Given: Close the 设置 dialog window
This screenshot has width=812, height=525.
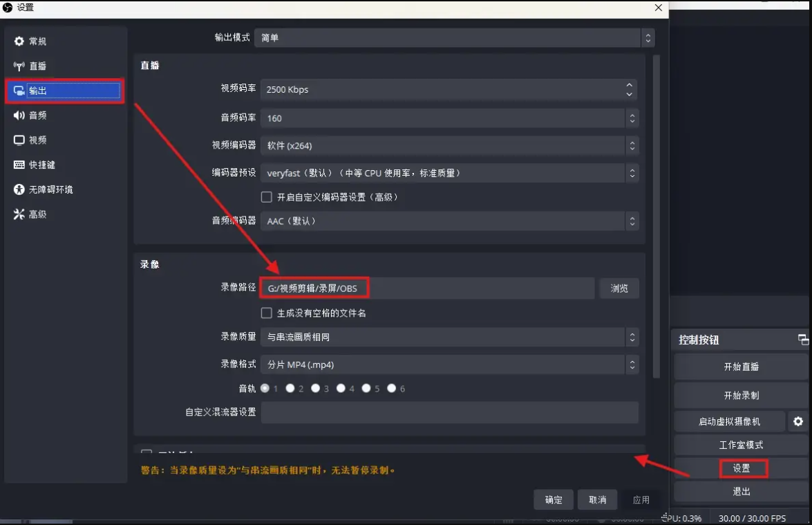Looking at the screenshot, I should click(658, 8).
